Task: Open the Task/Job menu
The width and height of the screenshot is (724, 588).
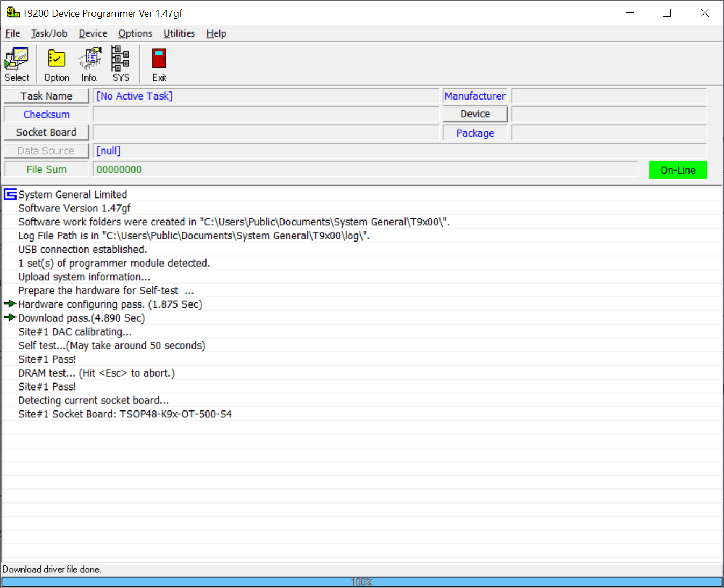Action: click(x=49, y=33)
